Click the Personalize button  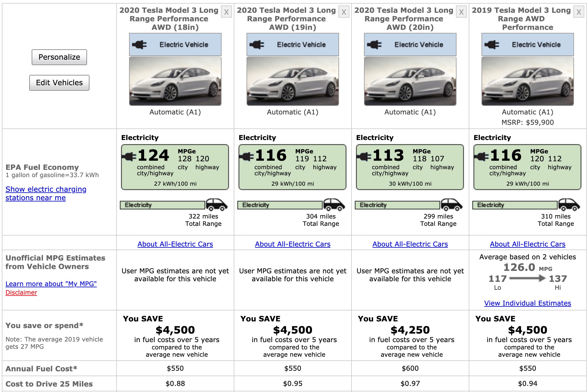(x=59, y=57)
